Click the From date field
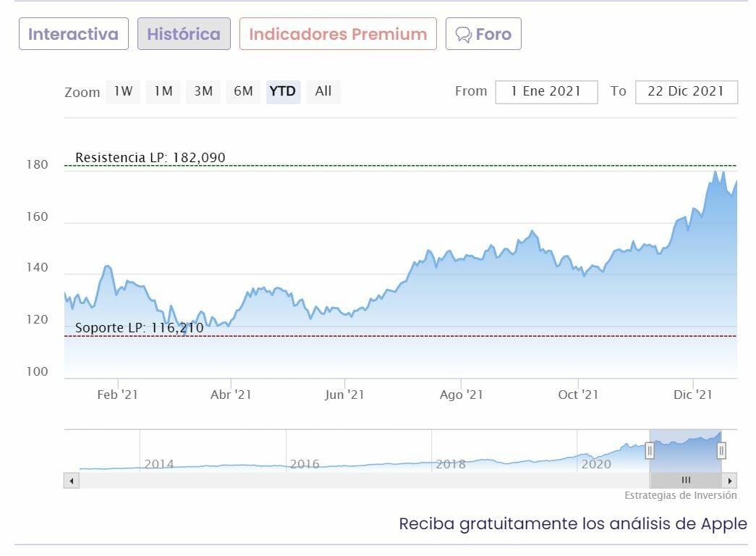This screenshot has width=756, height=556. (x=546, y=92)
